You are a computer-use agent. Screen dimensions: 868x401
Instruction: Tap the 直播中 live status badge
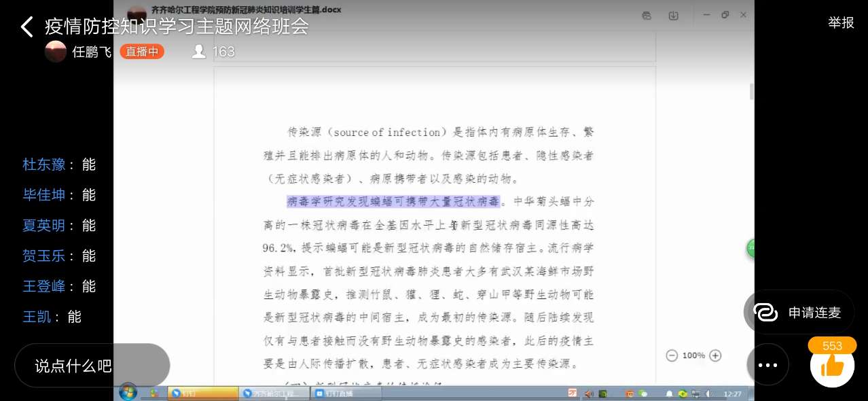[x=142, y=52]
